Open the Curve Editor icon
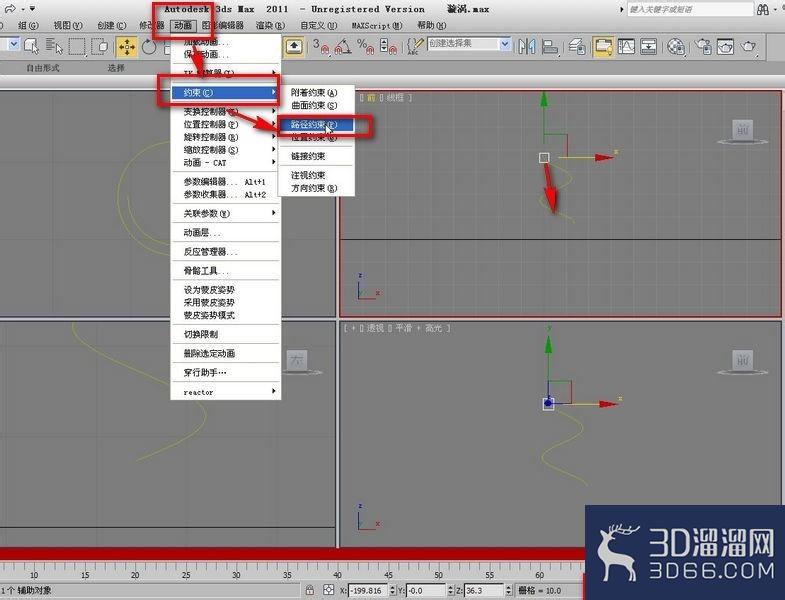This screenshot has height=600, width=785. click(x=626, y=47)
